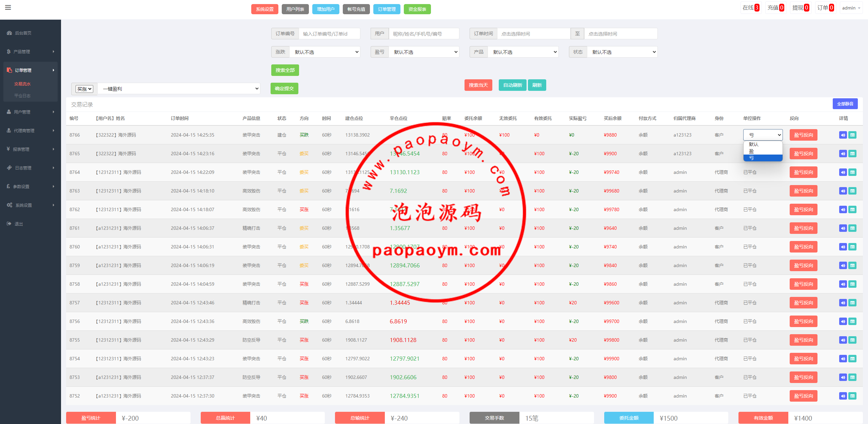
Task: Click the 提现 count indicator
Action: (801, 8)
